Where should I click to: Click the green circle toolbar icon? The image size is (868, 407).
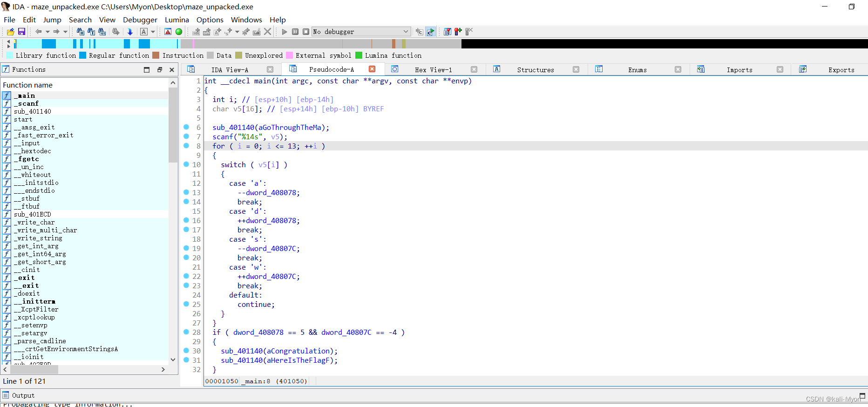(x=179, y=32)
